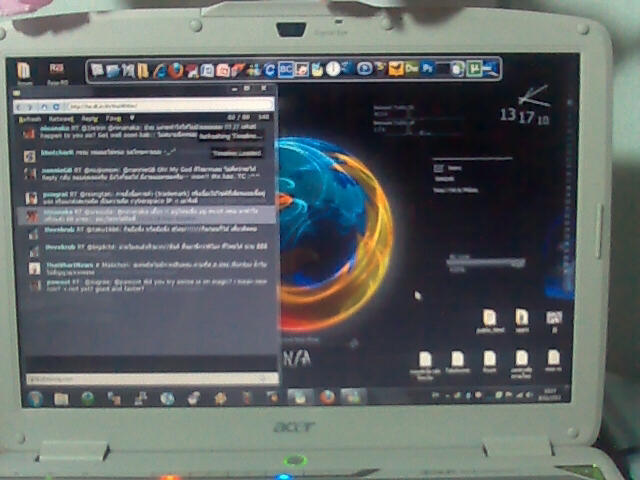This screenshot has height=480, width=640.
Task: Click Fave in the Twitter client menu
Action: coord(113,119)
